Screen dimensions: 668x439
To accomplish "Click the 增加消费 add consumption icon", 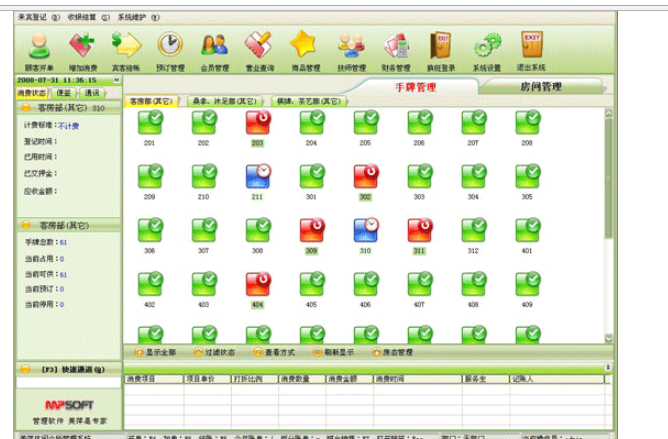I will click(83, 51).
